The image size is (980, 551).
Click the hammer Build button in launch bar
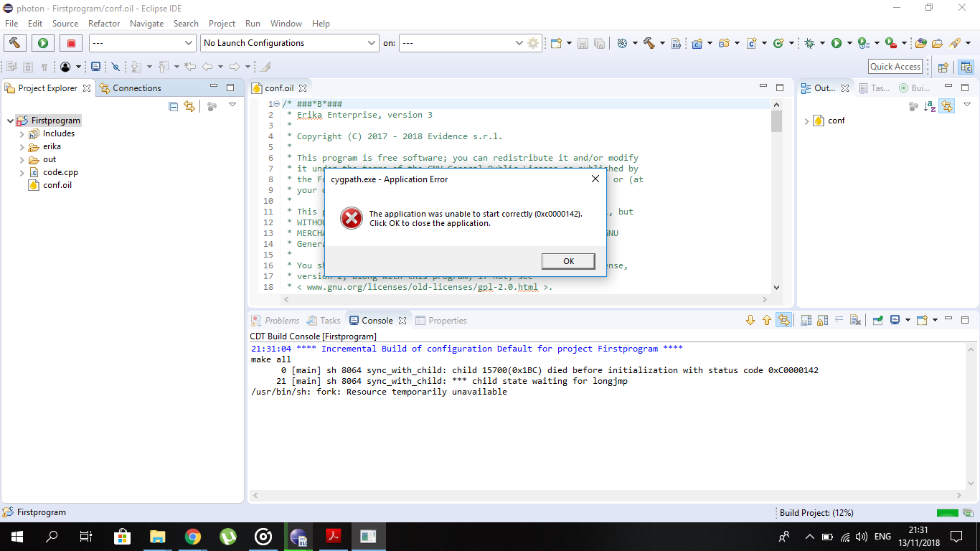click(x=14, y=43)
